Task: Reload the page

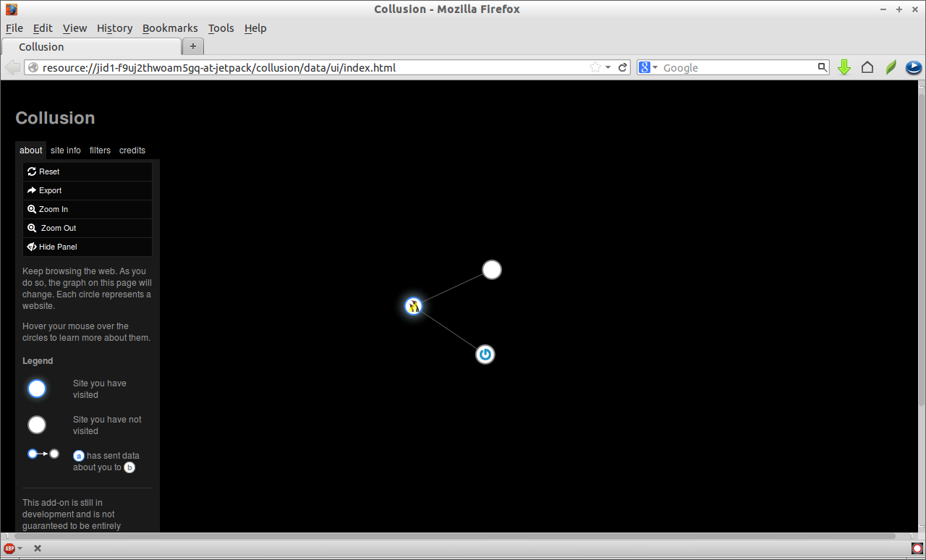Action: [x=622, y=67]
